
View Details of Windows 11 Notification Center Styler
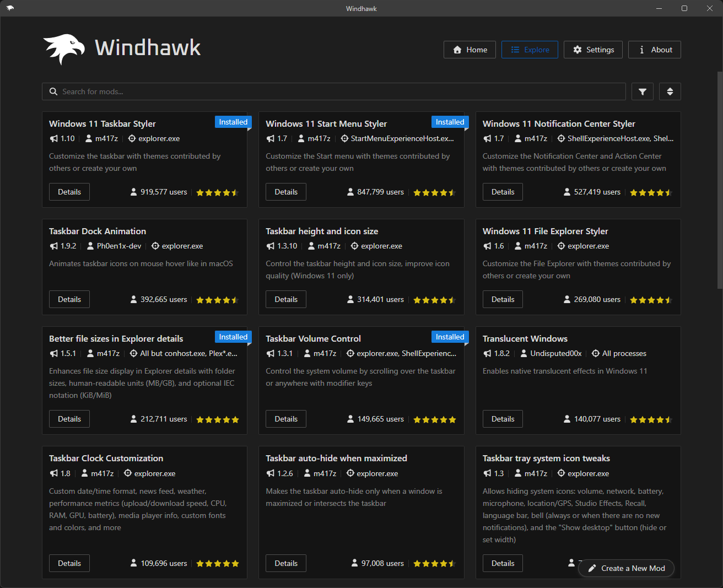click(x=503, y=192)
